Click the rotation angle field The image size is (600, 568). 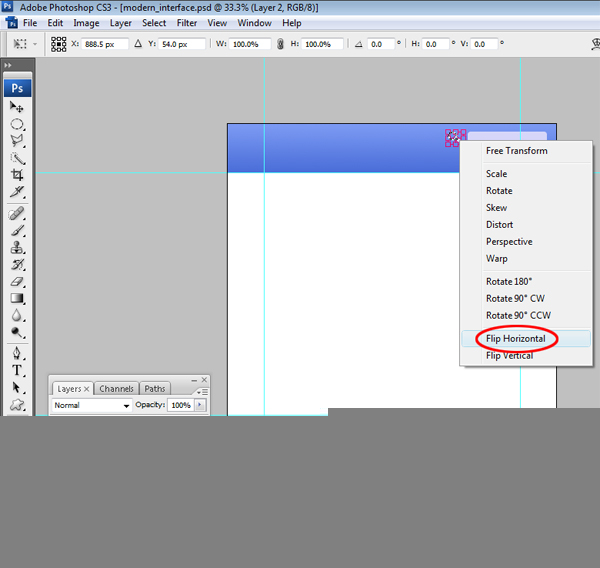(380, 44)
